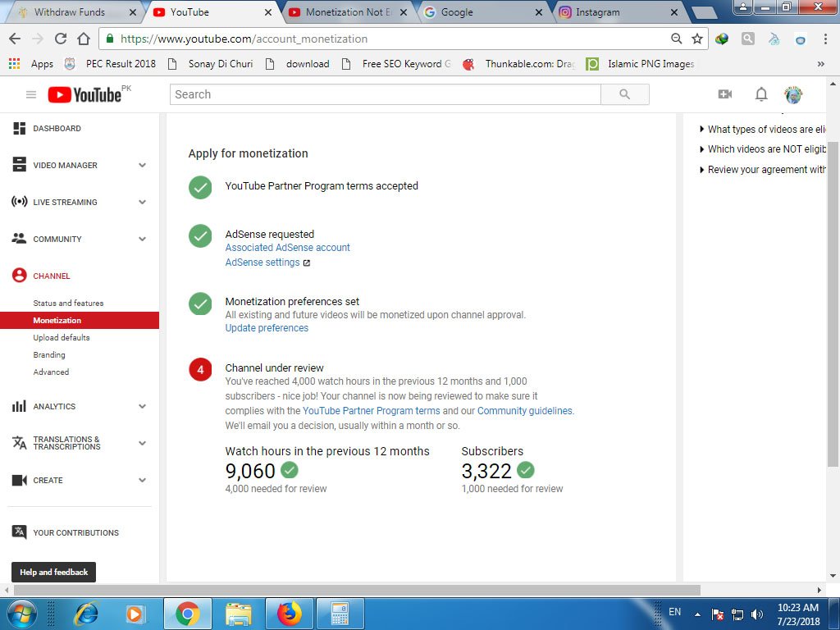Screen dimensions: 840x630
Task: Open the AdSense settings link
Action: point(262,262)
